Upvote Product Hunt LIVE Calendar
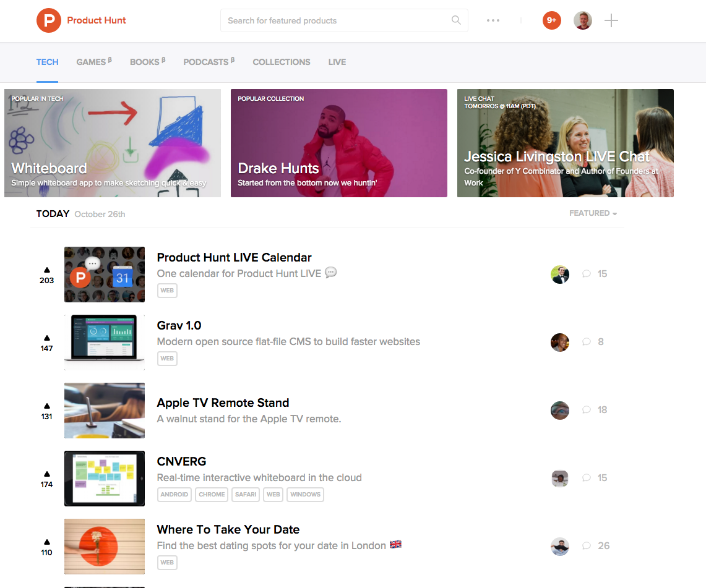 point(47,275)
